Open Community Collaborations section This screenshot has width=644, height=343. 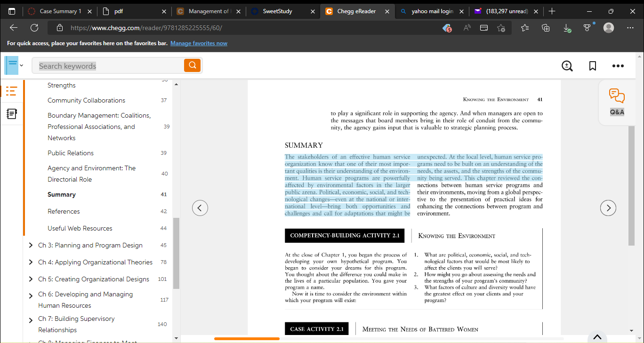pyautogui.click(x=86, y=100)
